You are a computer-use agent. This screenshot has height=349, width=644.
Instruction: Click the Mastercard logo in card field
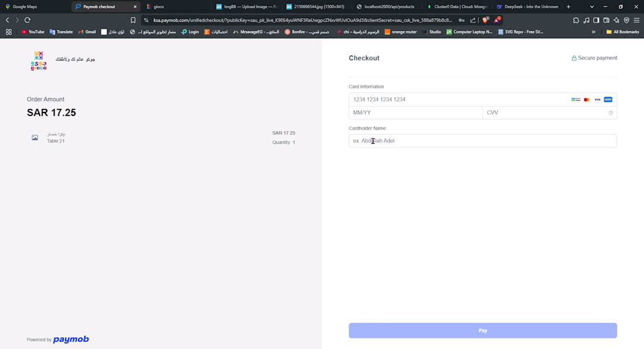[x=587, y=100]
